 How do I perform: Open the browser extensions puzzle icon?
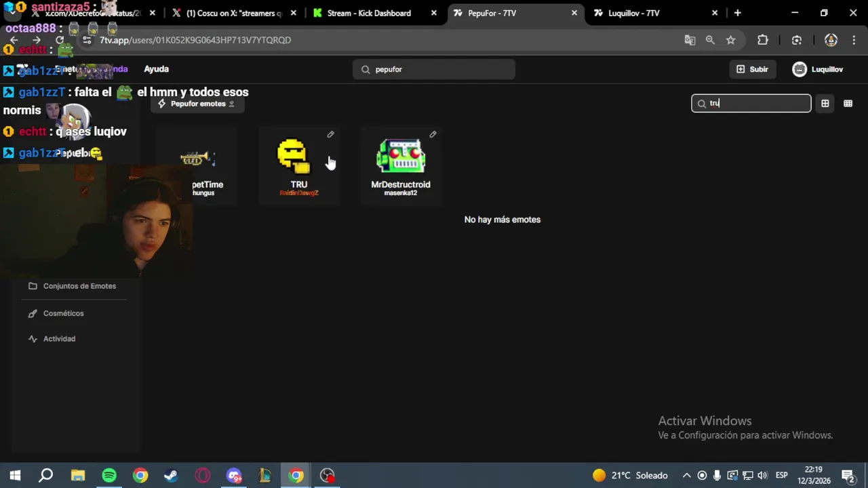pyautogui.click(x=763, y=40)
